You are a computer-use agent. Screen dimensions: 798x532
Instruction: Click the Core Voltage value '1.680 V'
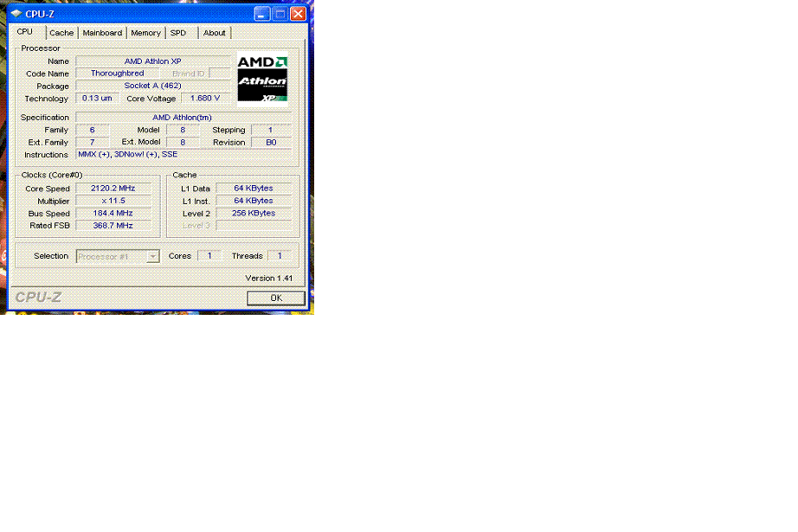tap(205, 98)
